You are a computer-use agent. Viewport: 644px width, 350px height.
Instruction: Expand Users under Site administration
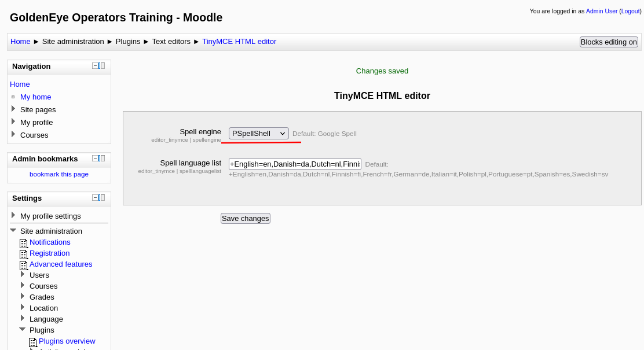[23, 274]
